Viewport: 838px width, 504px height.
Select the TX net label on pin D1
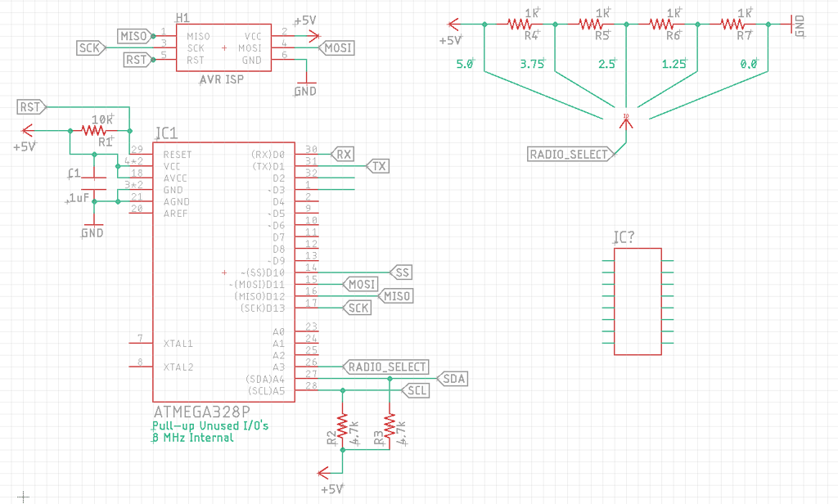coord(379,165)
